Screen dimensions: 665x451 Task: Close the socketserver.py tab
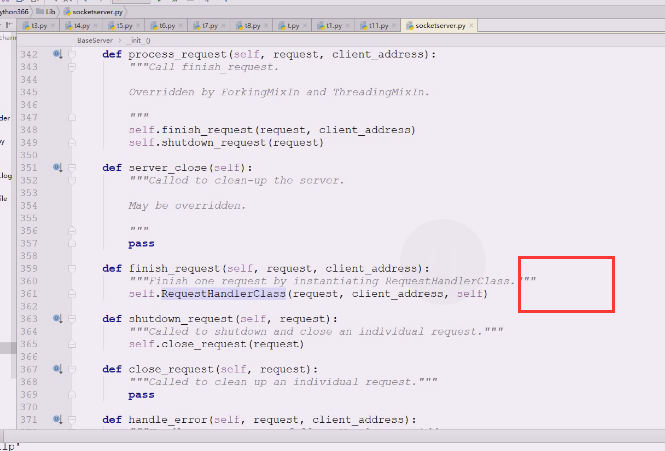point(471,26)
